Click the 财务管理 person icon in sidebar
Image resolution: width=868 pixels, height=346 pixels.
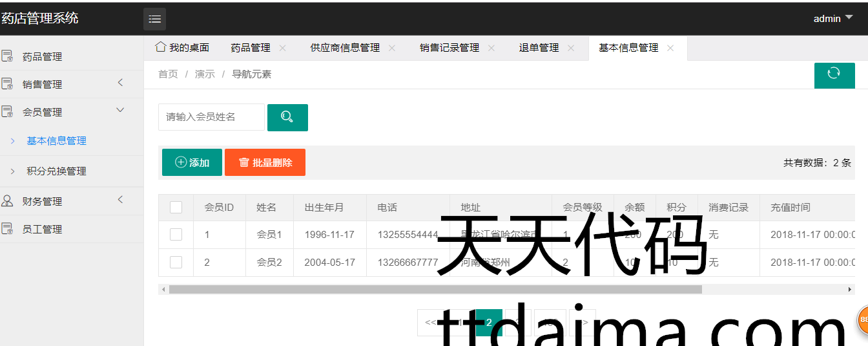coord(7,201)
